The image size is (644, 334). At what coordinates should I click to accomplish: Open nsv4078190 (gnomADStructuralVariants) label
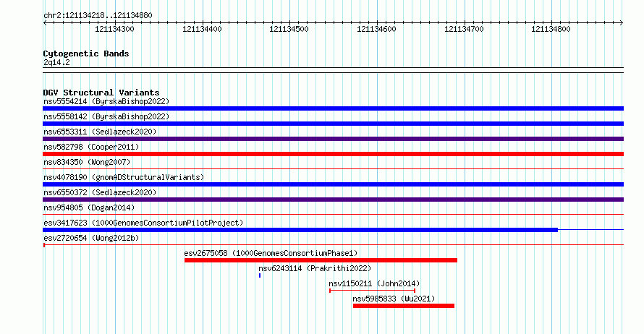[124, 177]
